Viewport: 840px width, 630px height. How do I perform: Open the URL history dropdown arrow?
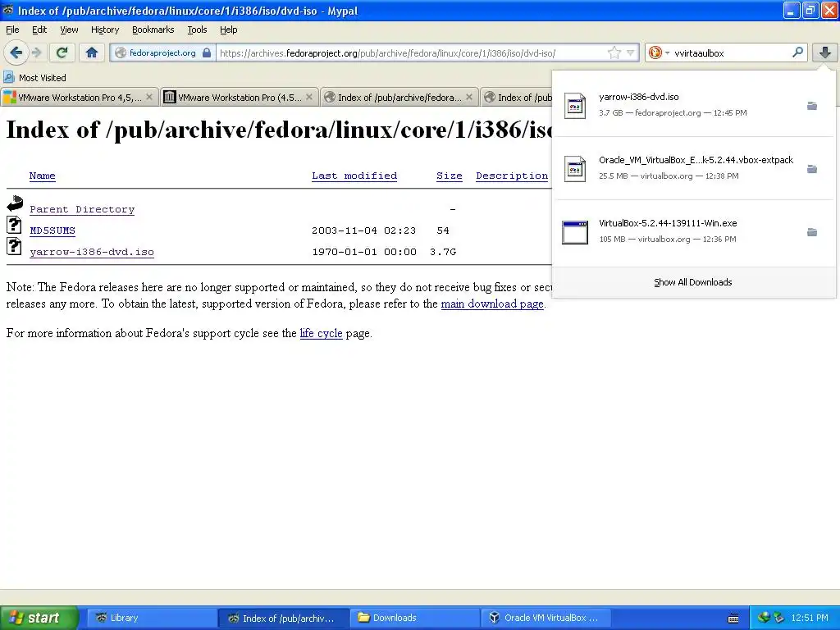[x=631, y=52]
